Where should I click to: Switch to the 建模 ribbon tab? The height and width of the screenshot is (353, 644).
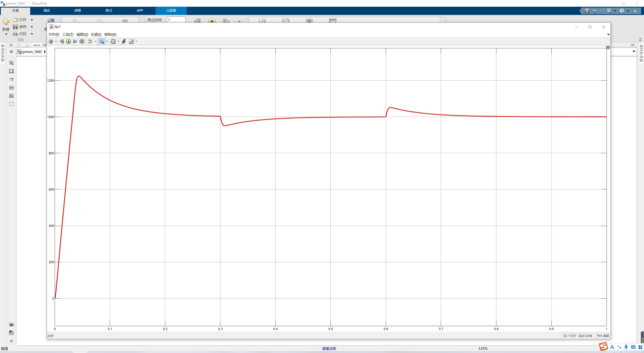point(78,11)
